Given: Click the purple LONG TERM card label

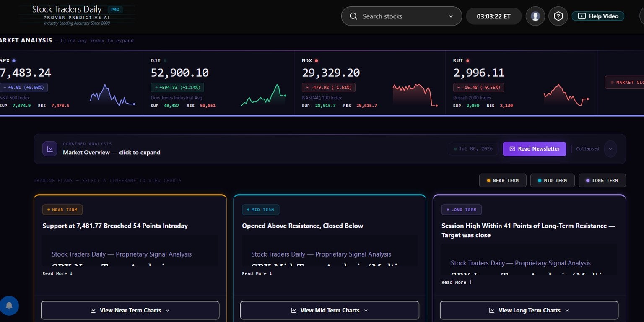Looking at the screenshot, I should coord(461,210).
